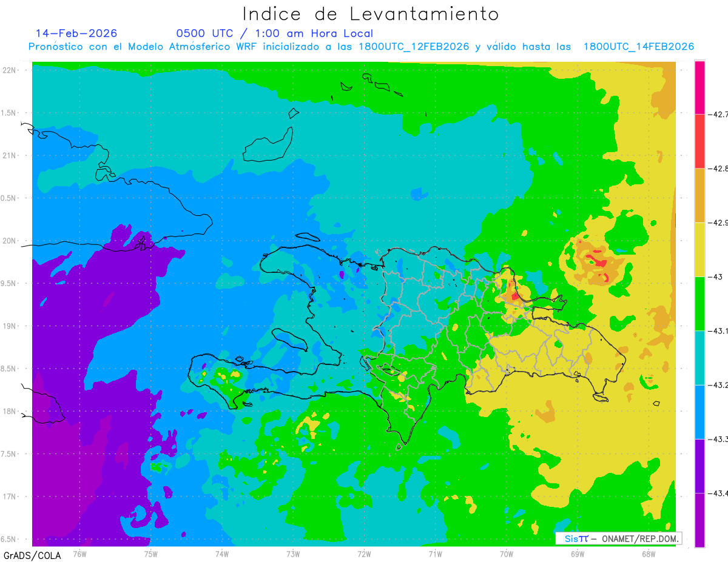Screen dimensions: 728x562
Task: Select the '0500 UTC / 1:00 am Hora Local' text
Action: click(275, 33)
